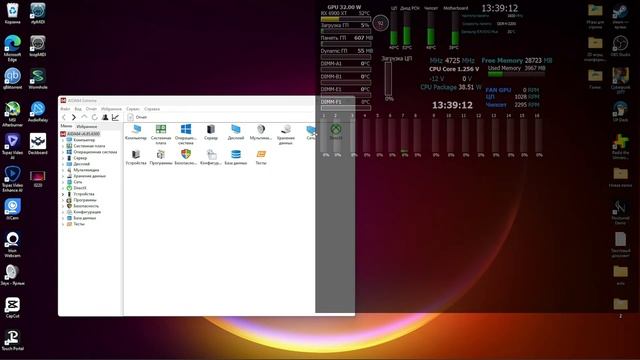Select Wormhole desktop shortcut
Image resolution: width=640 pixels, height=360 pixels.
coord(38,78)
